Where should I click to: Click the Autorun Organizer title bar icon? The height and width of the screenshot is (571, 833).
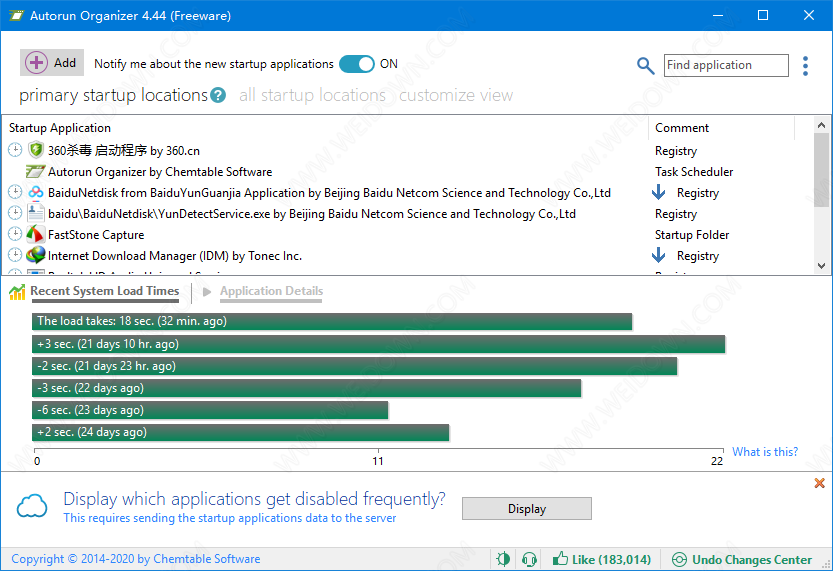tap(16, 15)
